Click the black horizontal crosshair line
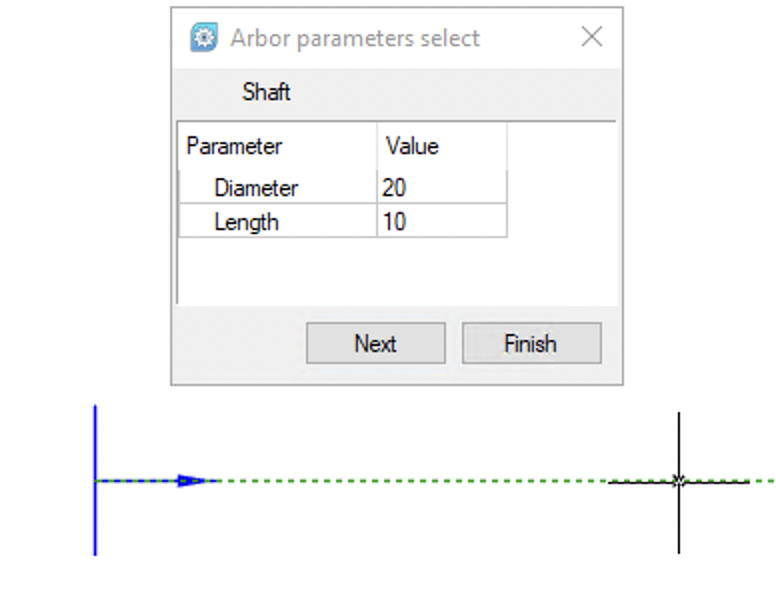The width and height of the screenshot is (776, 598). 720,482
